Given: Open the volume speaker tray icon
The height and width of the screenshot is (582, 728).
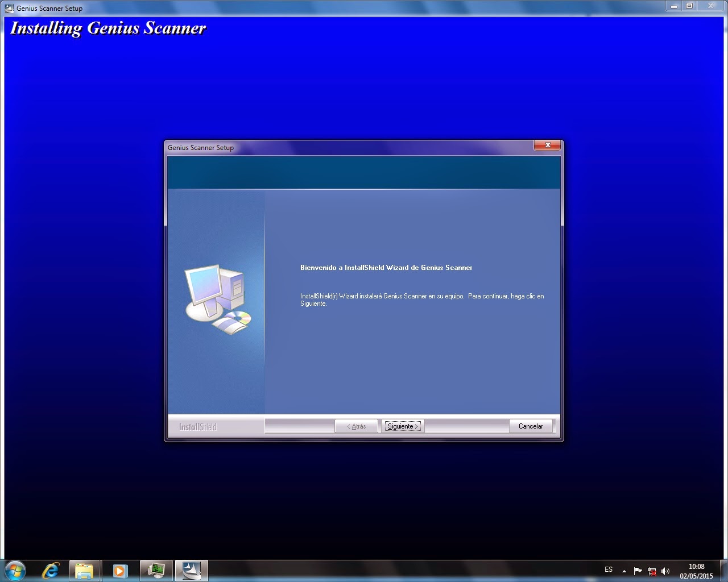Looking at the screenshot, I should tap(666, 571).
